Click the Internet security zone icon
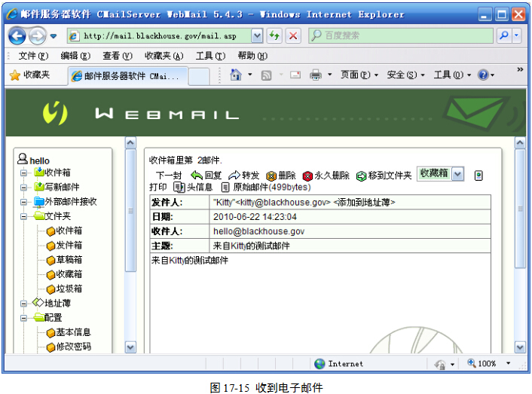This screenshot has width=532, height=394. (x=320, y=364)
